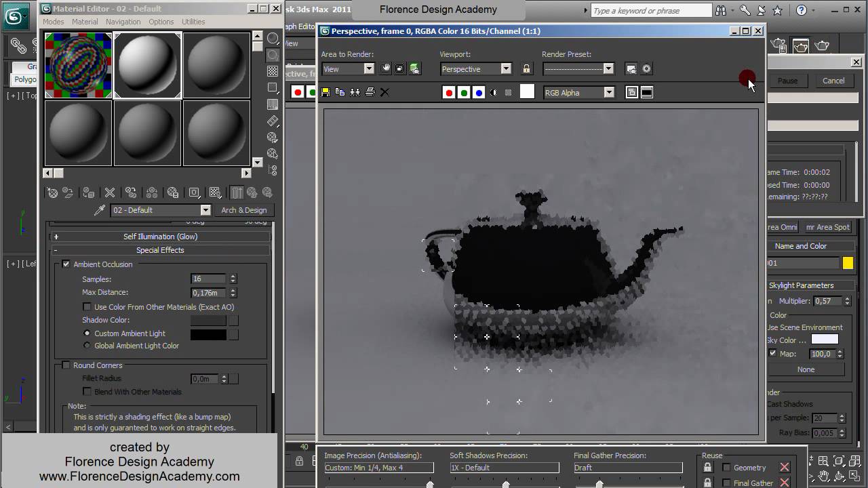Viewport: 868px width, 488px height.
Task: Toggle the viewport lock padlock icon
Action: [526, 68]
